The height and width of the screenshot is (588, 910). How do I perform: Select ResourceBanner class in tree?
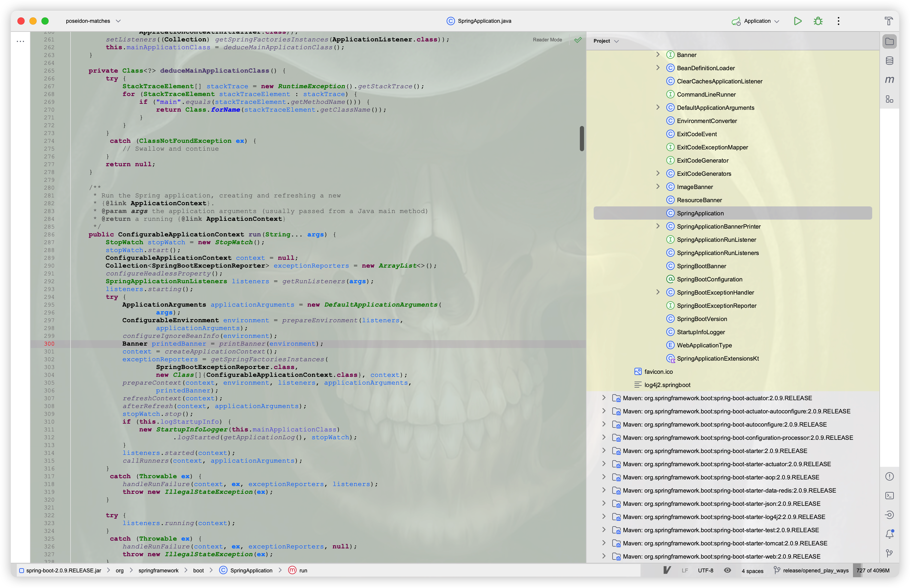pos(699,200)
